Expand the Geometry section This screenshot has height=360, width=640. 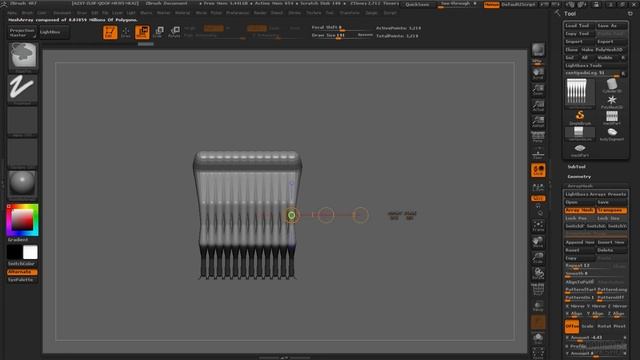[579, 177]
